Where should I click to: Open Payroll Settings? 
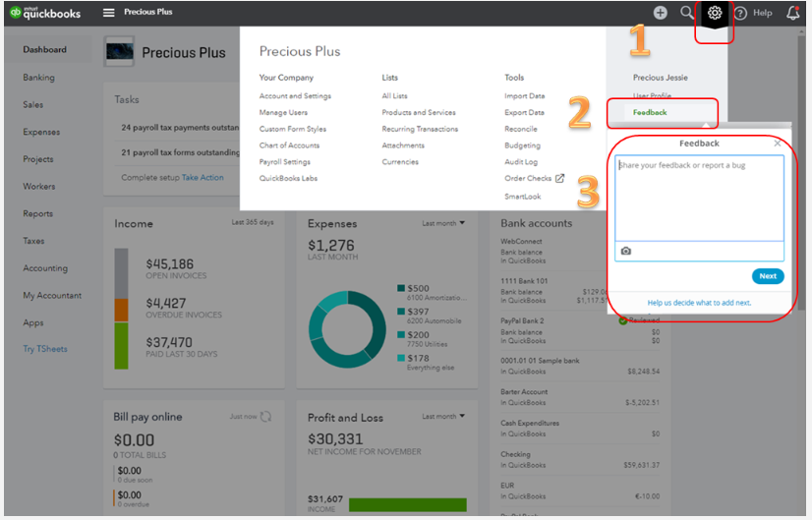285,162
